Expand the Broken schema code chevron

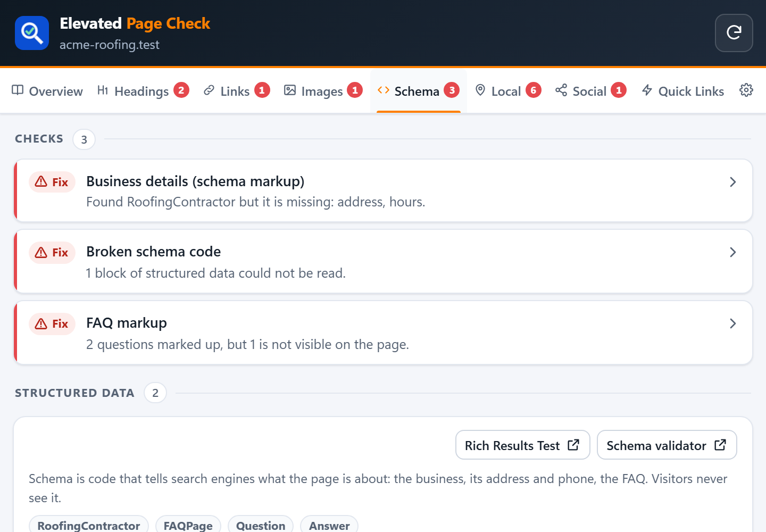point(733,252)
